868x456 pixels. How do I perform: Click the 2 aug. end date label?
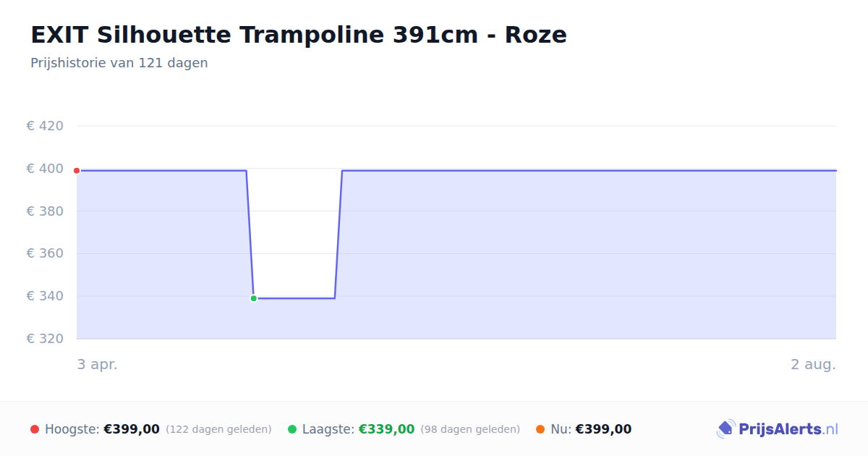click(813, 365)
